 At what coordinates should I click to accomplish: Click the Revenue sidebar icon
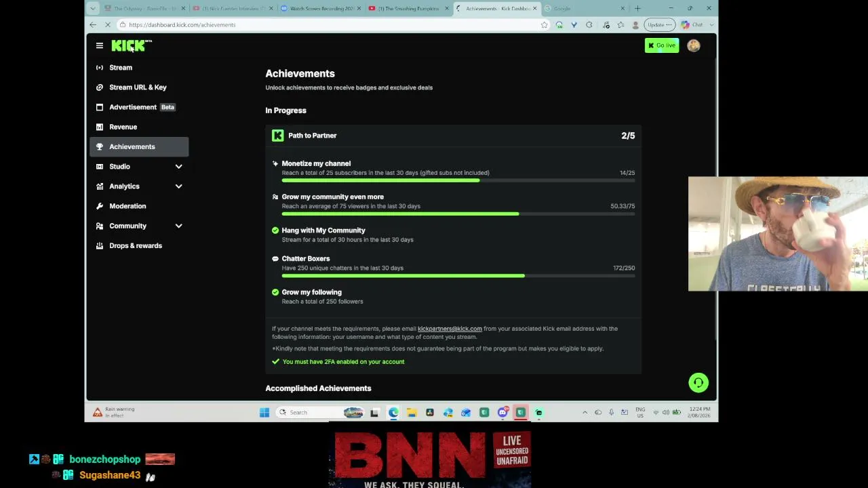click(100, 127)
